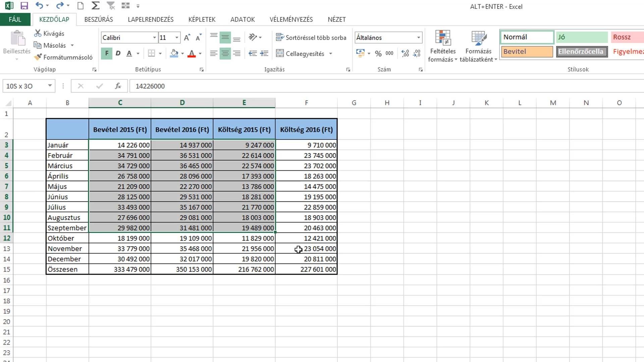Toggle bold formatting F button
The image size is (644, 362).
click(107, 53)
